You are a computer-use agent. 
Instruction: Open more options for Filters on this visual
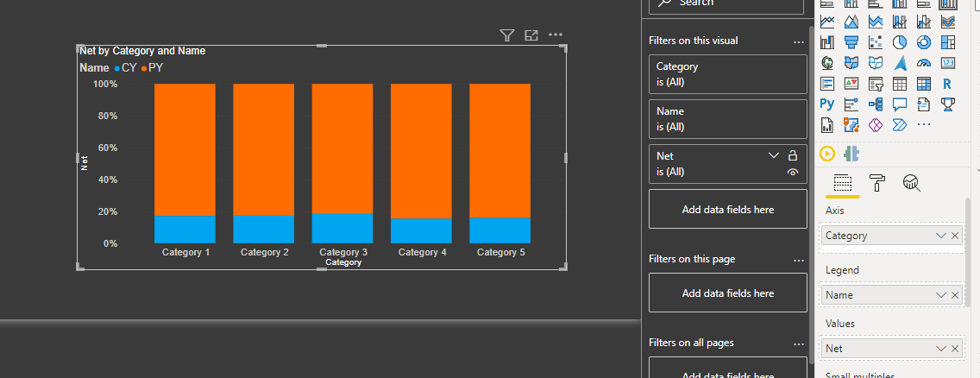point(798,42)
